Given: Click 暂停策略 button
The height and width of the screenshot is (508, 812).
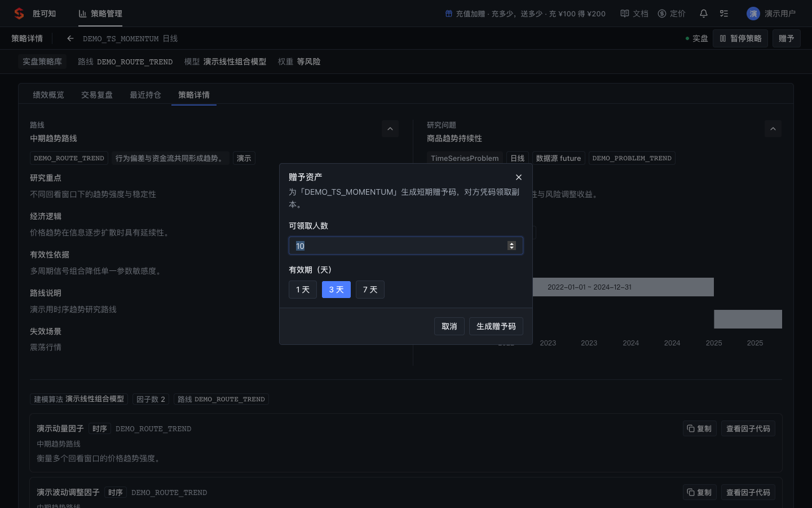Looking at the screenshot, I should point(740,38).
